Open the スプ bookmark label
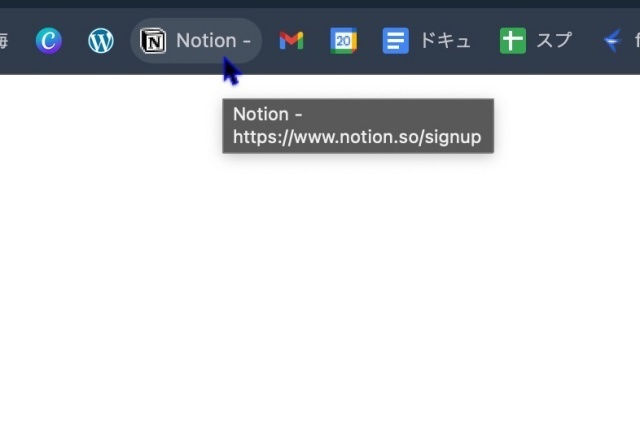 coord(554,40)
